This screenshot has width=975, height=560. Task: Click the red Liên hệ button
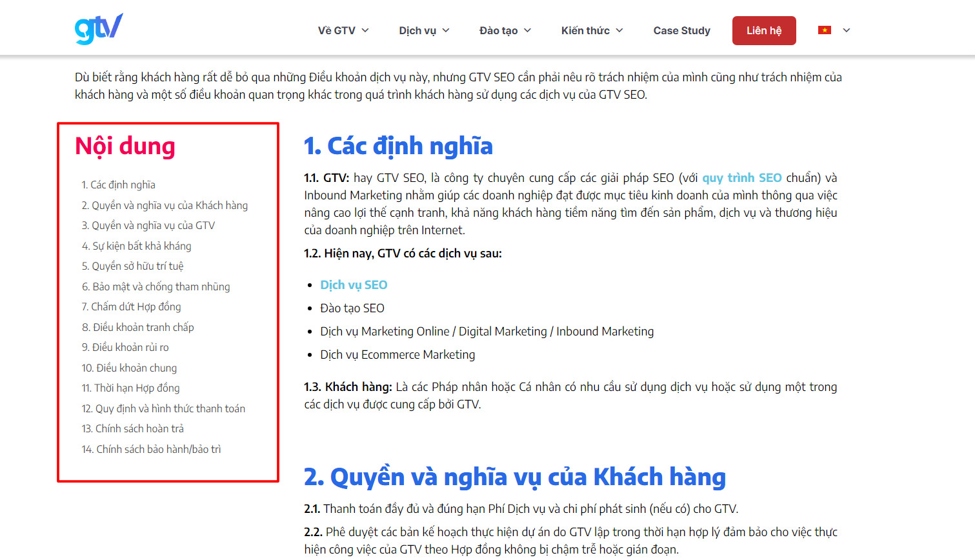pos(764,30)
